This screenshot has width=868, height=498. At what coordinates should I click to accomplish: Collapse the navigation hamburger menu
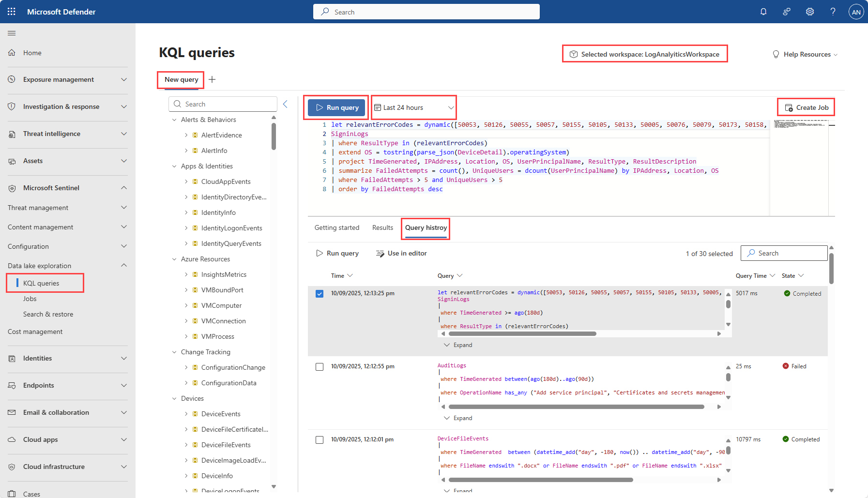[12, 33]
